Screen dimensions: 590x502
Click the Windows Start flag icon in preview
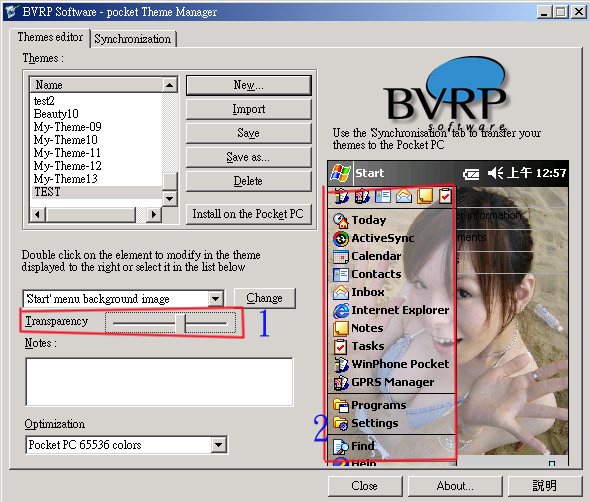point(340,173)
